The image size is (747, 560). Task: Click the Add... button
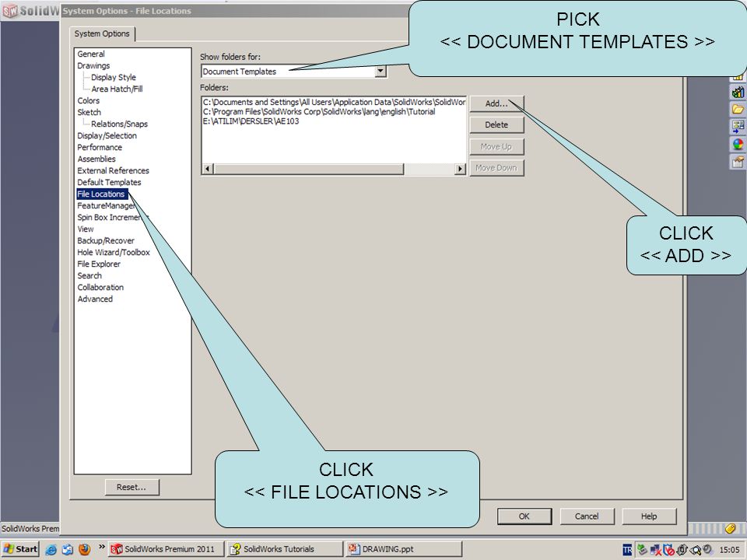click(496, 103)
